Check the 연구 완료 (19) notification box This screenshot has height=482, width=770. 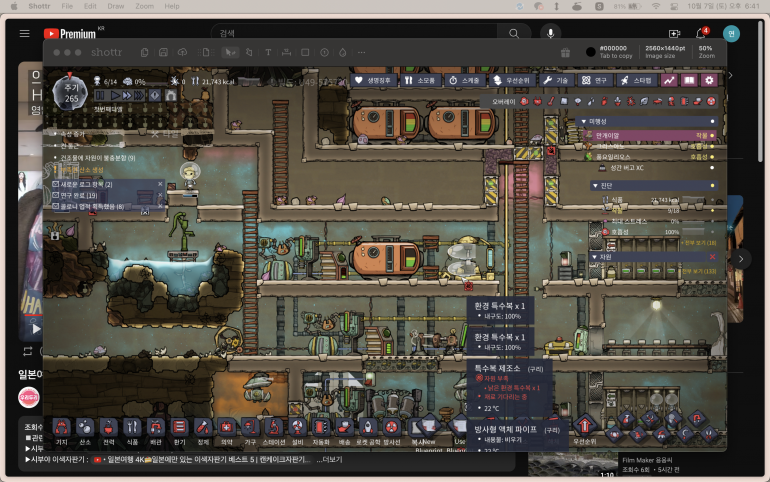[55, 195]
